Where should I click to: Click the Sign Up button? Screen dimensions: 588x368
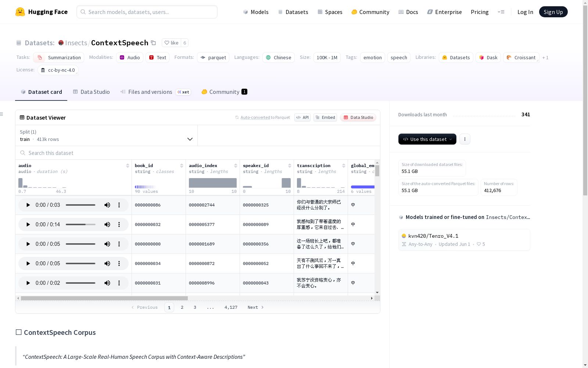tap(553, 12)
